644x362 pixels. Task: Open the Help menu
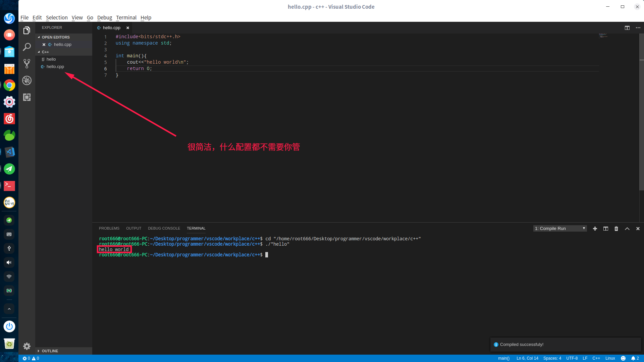tap(146, 17)
